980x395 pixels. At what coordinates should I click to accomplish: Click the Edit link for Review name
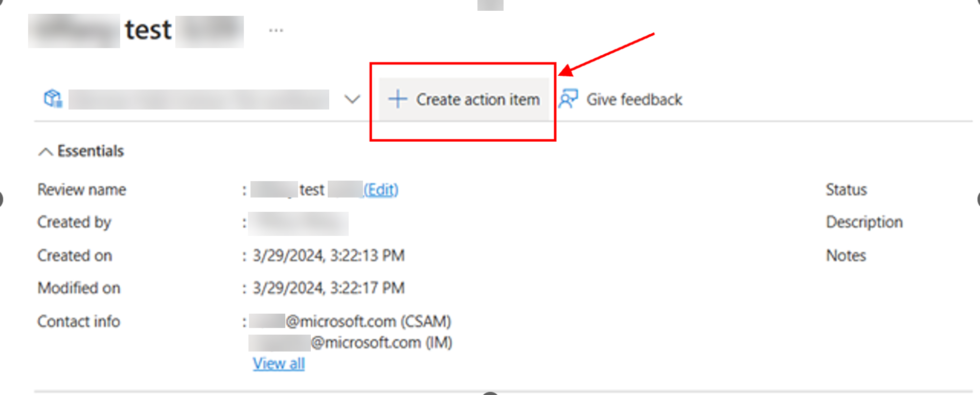[381, 190]
